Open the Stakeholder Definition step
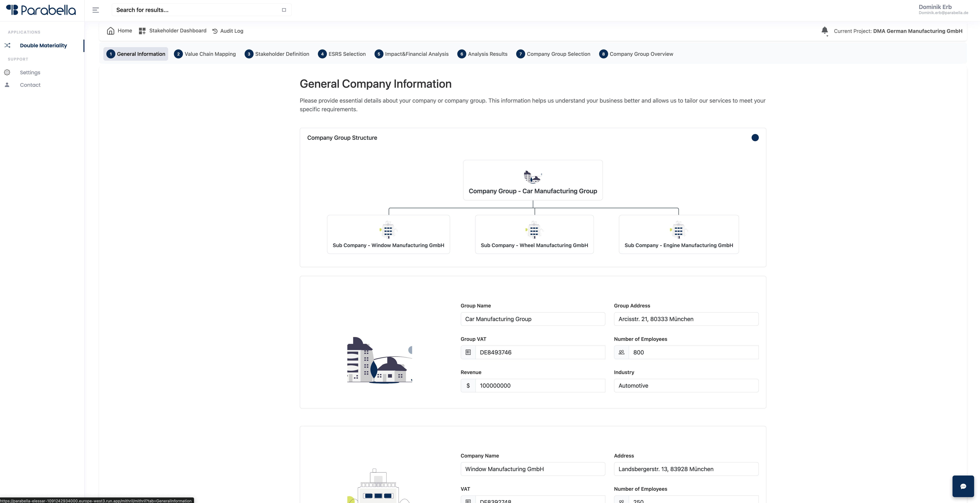This screenshot has width=980, height=503. point(277,54)
